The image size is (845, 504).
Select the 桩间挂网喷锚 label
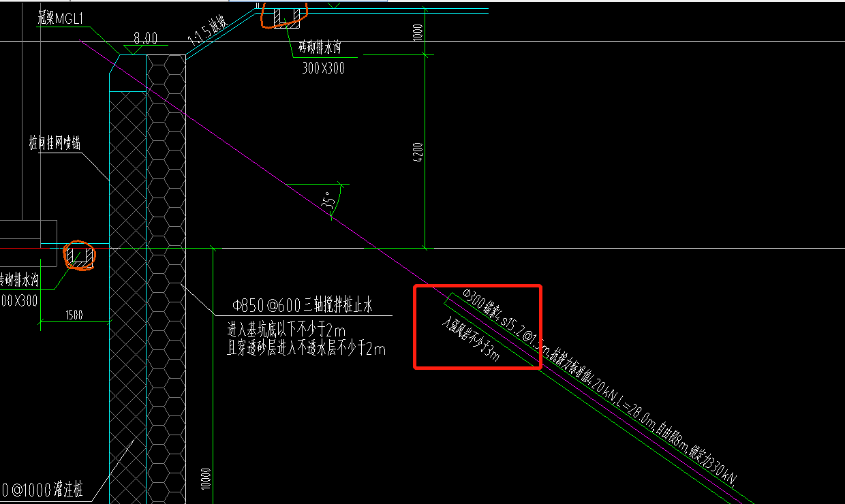pyautogui.click(x=55, y=144)
